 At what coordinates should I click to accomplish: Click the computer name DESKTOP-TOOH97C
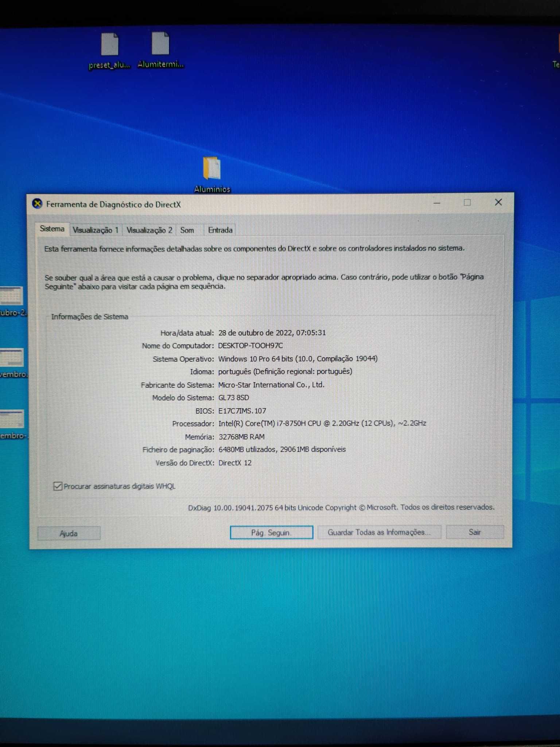(250, 345)
